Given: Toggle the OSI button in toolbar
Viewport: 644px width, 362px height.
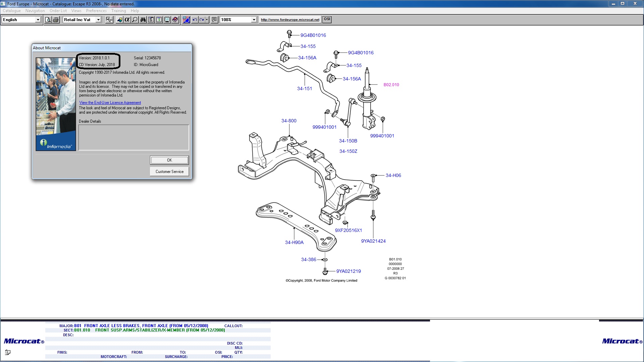Looking at the screenshot, I should [x=327, y=19].
